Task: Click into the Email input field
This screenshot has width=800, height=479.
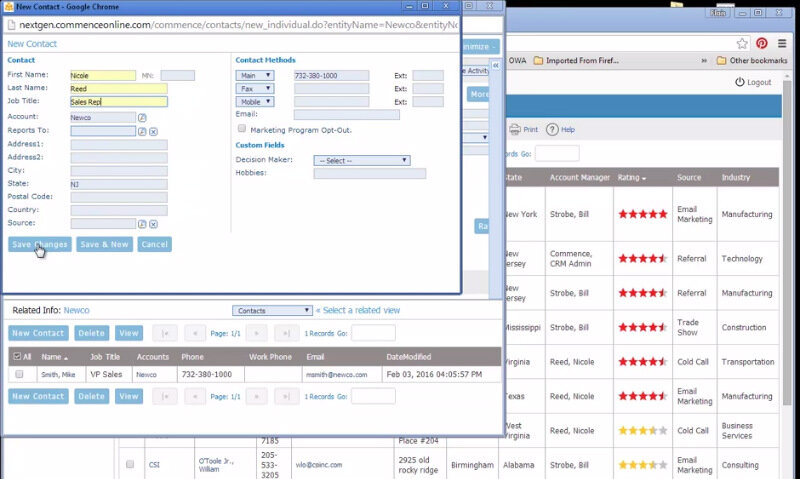Action: click(x=346, y=115)
